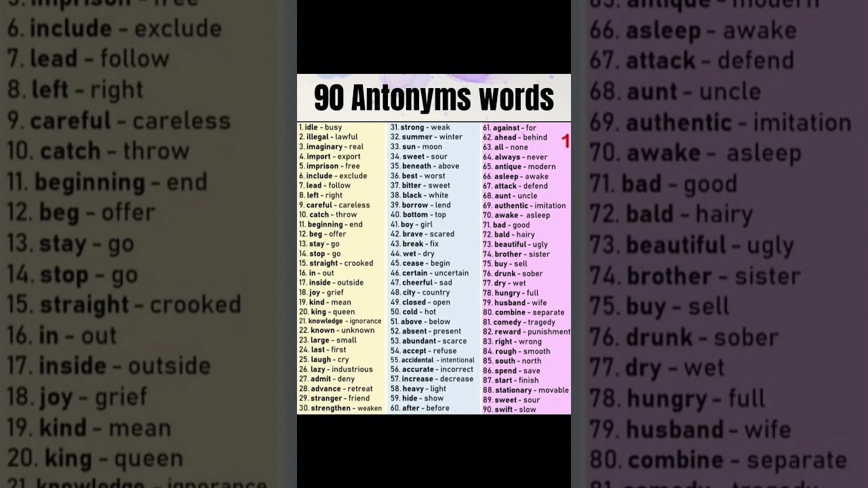The image size is (868, 488).
Task: Select '34. sweet - sour' row
Action: point(418,157)
